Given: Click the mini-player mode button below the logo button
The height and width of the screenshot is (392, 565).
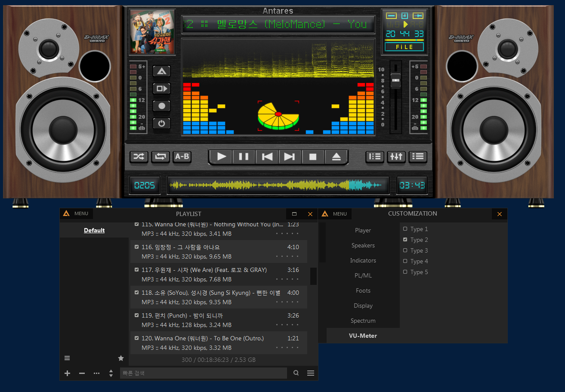Looking at the screenshot, I should point(161,89).
